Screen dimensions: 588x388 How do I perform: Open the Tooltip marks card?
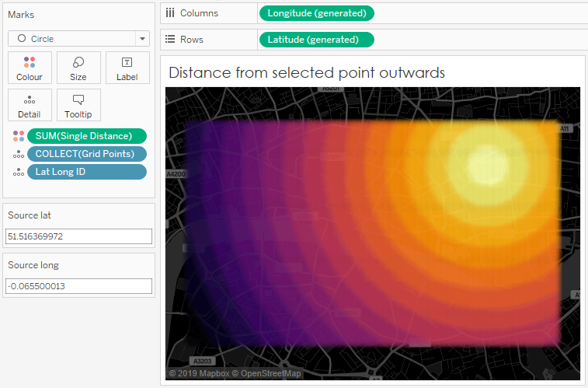(x=78, y=105)
